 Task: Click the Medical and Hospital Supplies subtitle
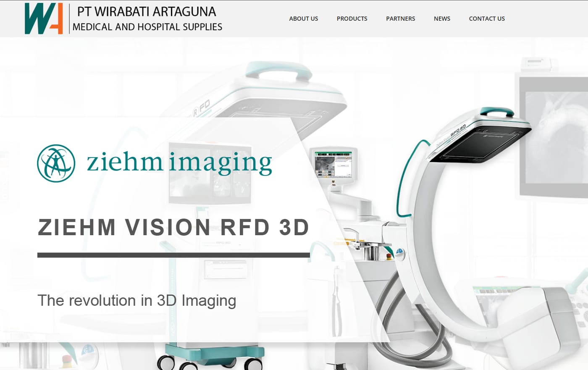click(147, 27)
